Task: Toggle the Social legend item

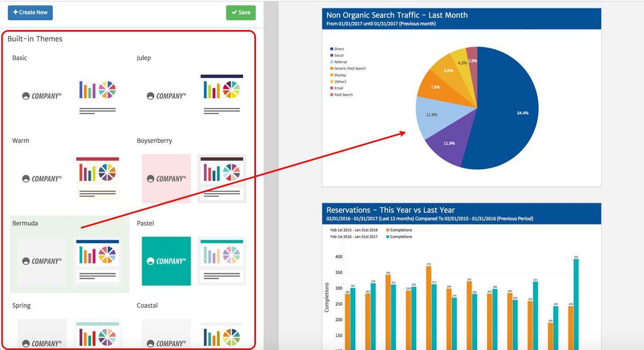Action: (339, 55)
